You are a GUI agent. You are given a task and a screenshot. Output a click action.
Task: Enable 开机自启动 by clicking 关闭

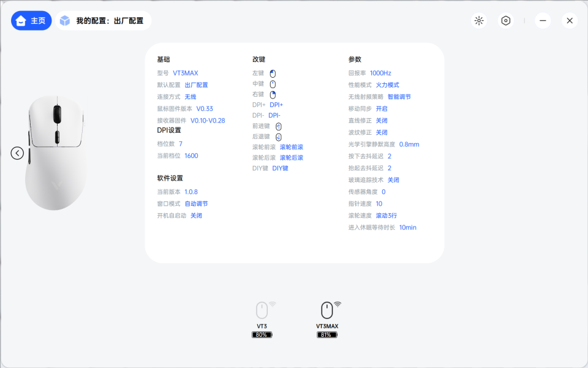(196, 215)
